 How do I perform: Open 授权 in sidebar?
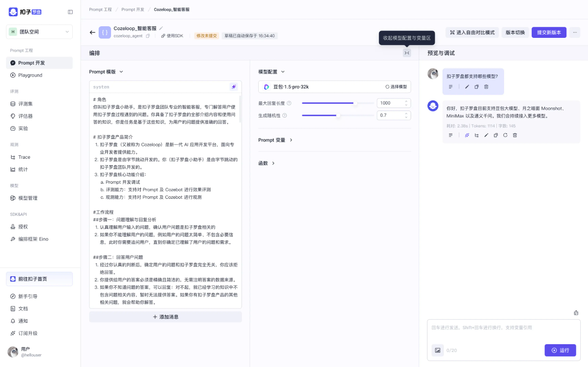tap(39, 227)
